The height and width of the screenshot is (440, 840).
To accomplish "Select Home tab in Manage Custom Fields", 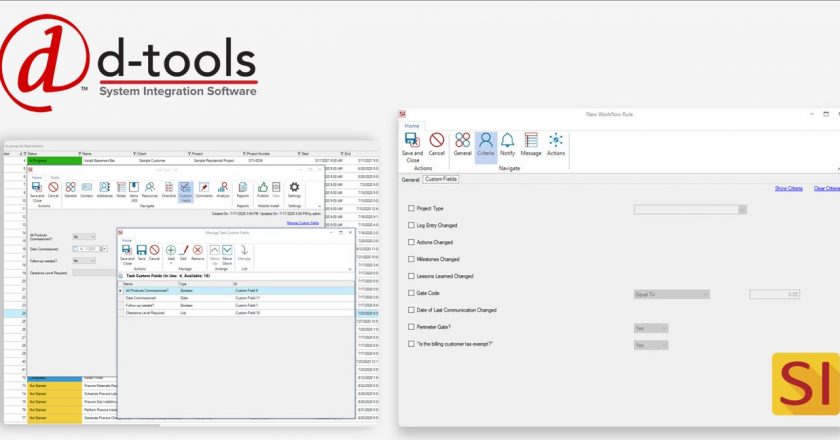I will pyautogui.click(x=126, y=241).
